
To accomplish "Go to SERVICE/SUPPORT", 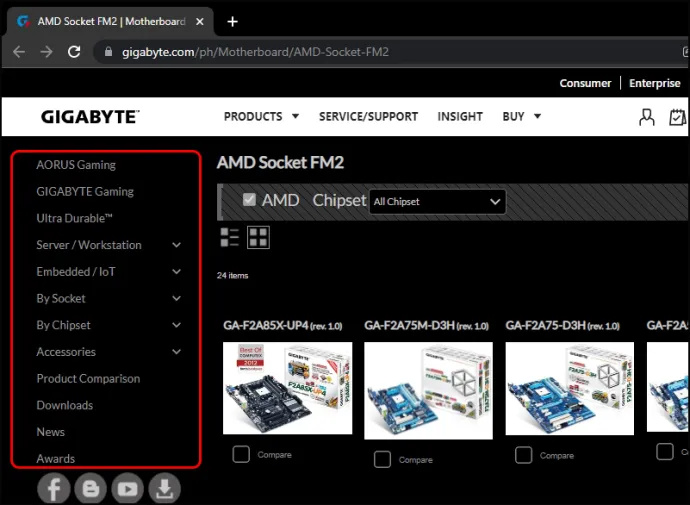I will (368, 117).
